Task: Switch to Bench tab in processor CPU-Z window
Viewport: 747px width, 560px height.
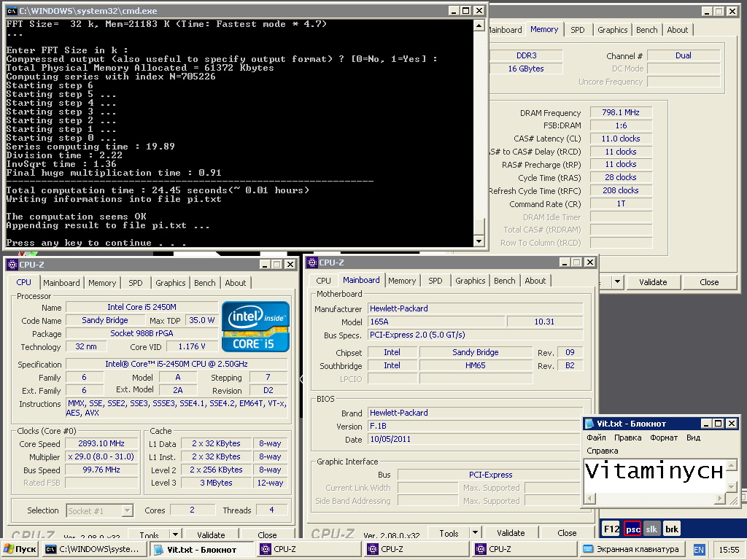Action: click(205, 283)
